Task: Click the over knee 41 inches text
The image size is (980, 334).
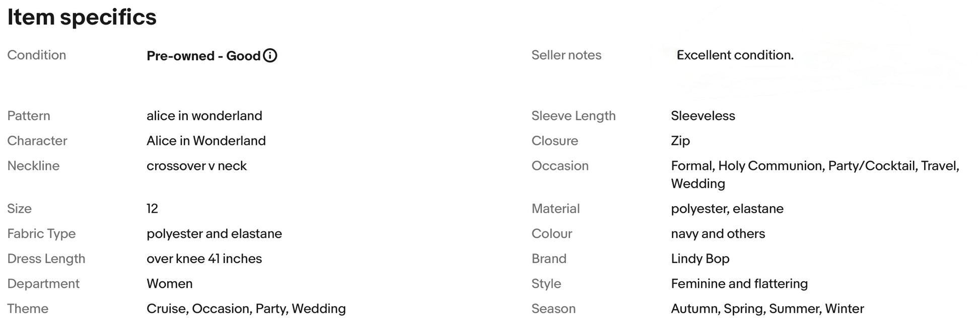Action: click(x=204, y=259)
